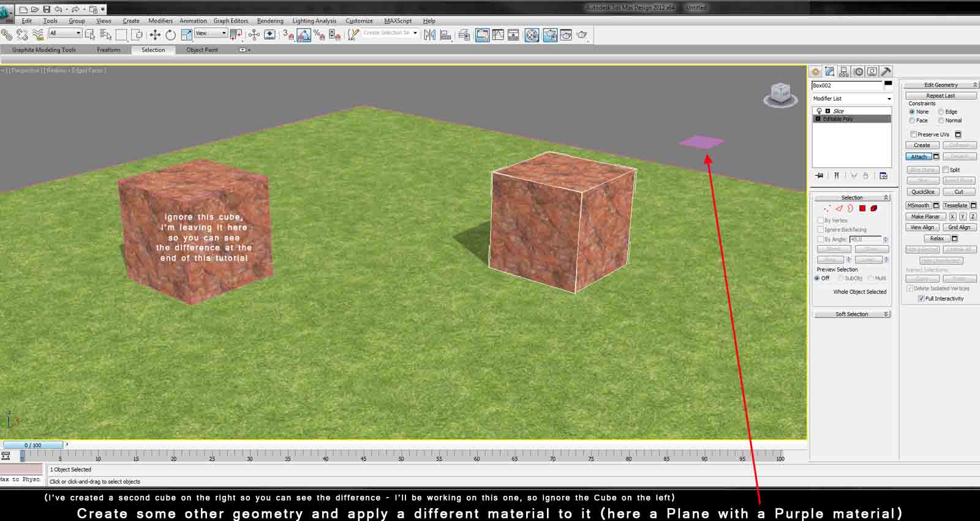Switch to the Display panel icon

coord(872,72)
